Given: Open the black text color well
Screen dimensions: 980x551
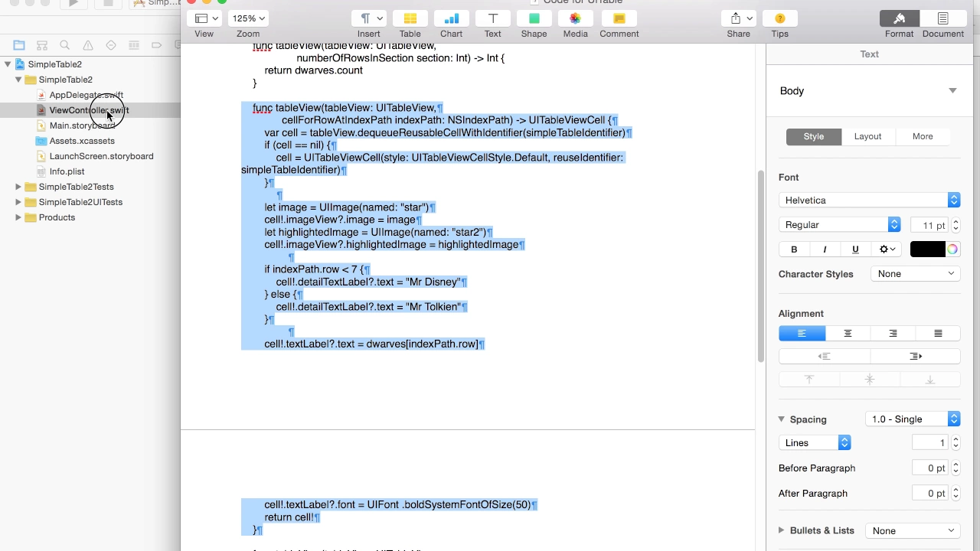Looking at the screenshot, I should pos(927,249).
